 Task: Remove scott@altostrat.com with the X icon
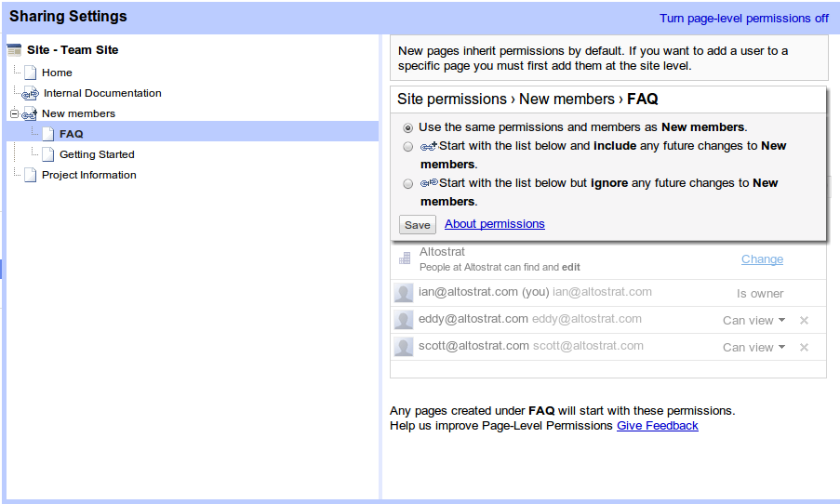[x=804, y=348]
